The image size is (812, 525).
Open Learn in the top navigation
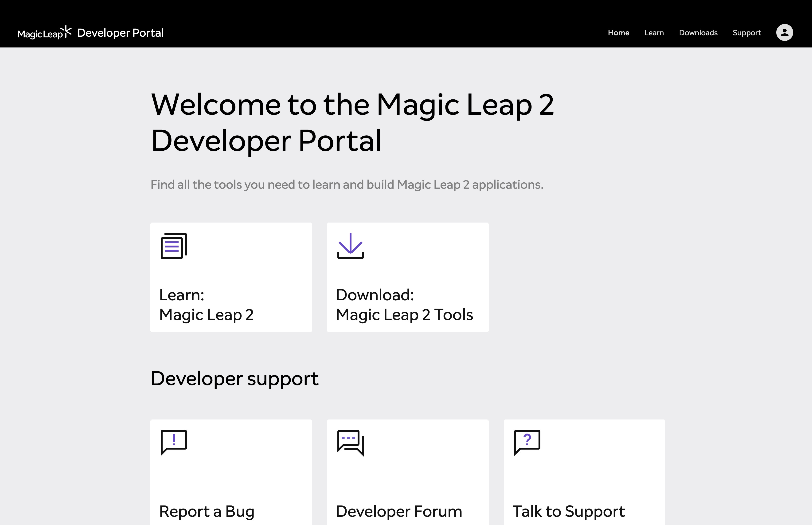point(654,33)
